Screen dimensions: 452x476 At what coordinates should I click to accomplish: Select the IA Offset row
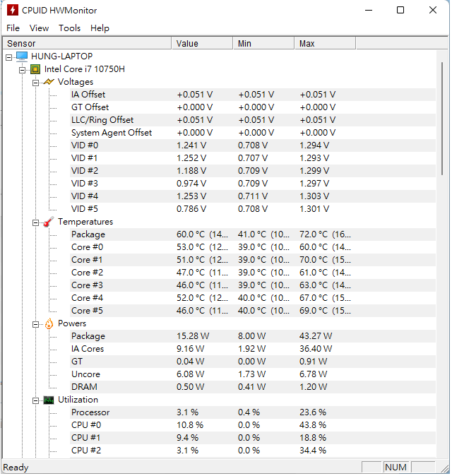[x=253, y=95]
